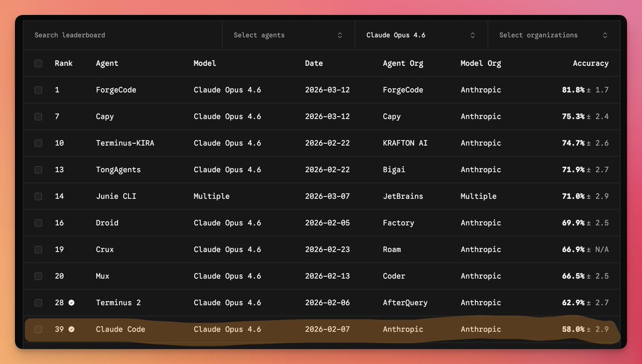Click the Multiple model org cell
Viewport: 642px width, 364px height.
[x=479, y=196]
